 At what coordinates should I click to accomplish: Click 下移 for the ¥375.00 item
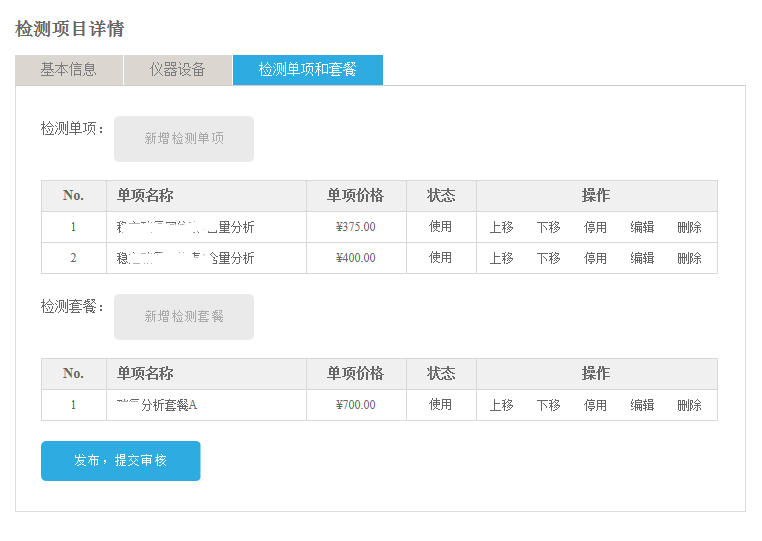click(548, 227)
